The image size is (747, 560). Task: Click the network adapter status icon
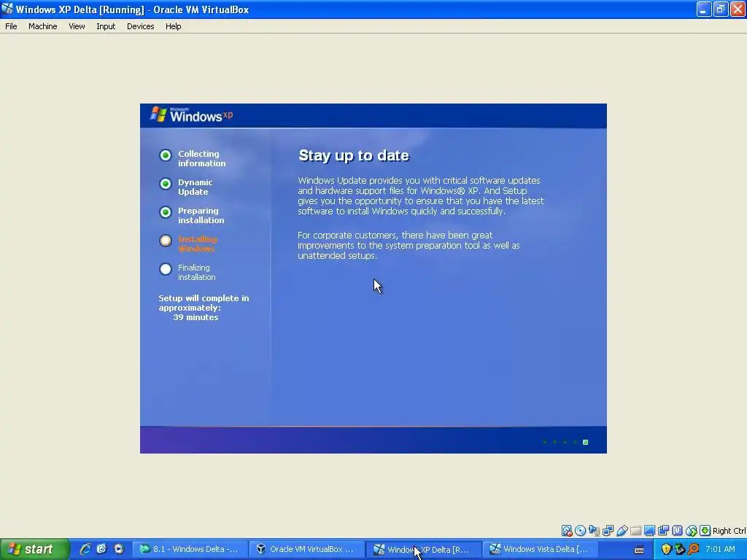pos(608,531)
